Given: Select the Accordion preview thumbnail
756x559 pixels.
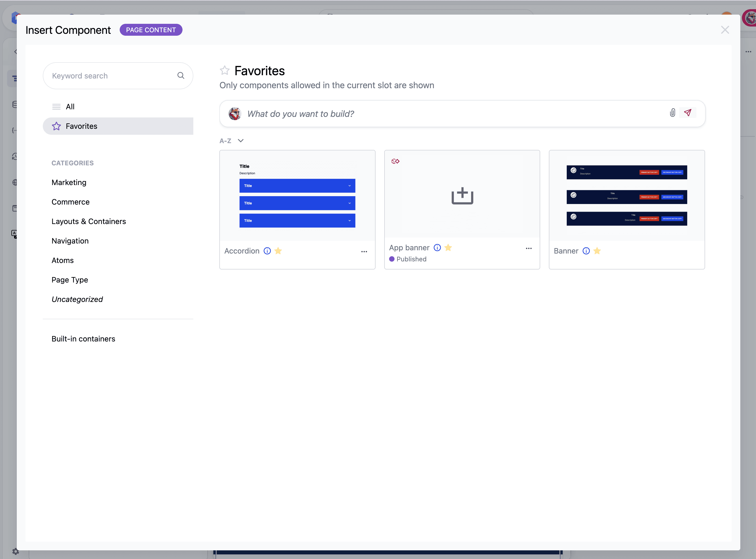Looking at the screenshot, I should [297, 196].
